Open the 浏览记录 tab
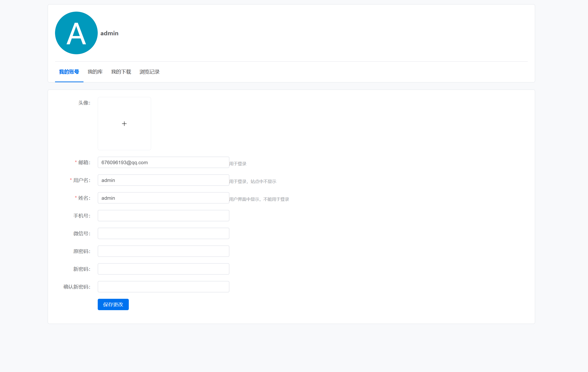588x372 pixels. [x=149, y=72]
